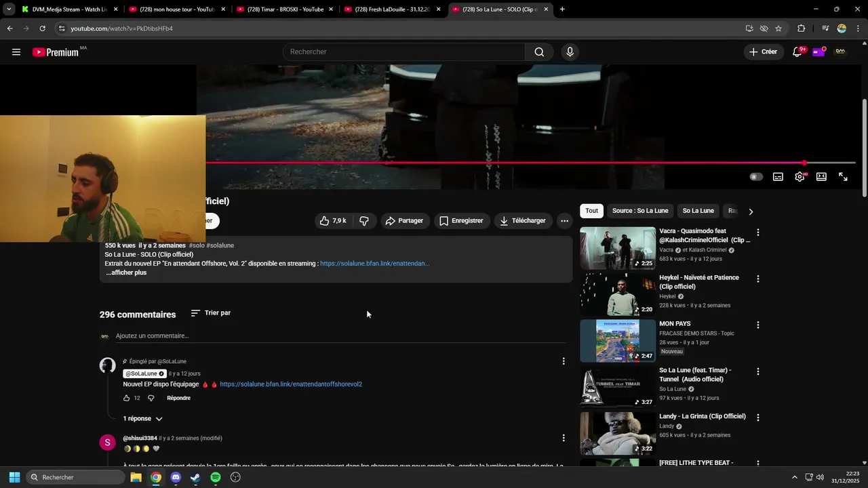This screenshot has height=488, width=868.
Task: Dislike the pinned SoLaLune comment
Action: tap(151, 399)
